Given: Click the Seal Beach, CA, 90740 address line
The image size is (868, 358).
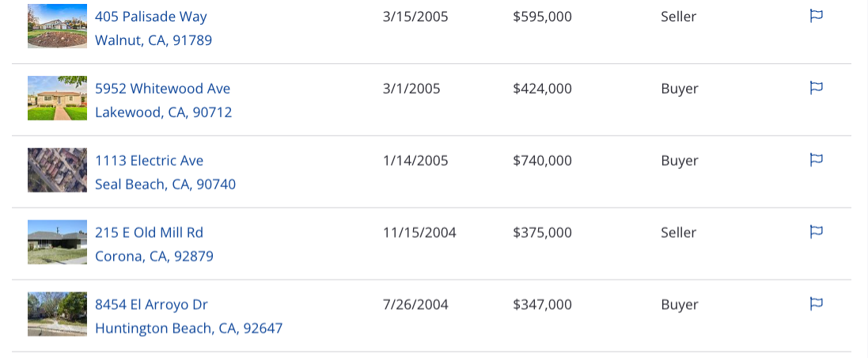Looking at the screenshot, I should 165,185.
